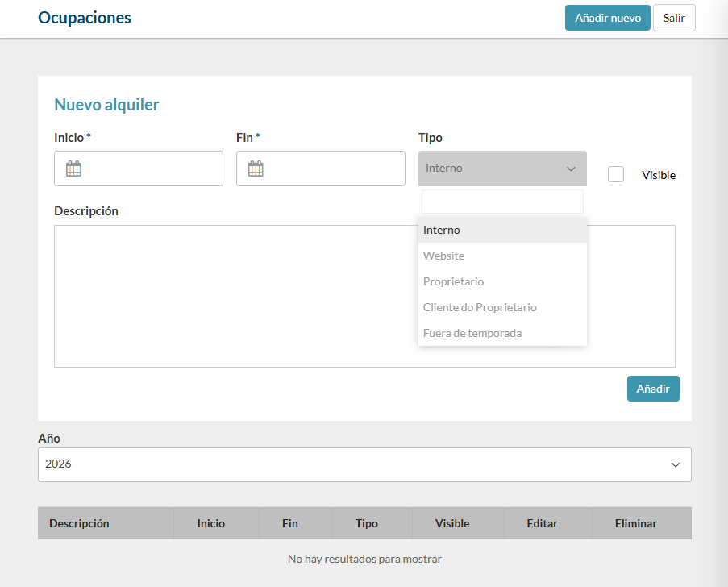Choose Fuera de temporada option
This screenshot has width=728, height=587.
click(502, 333)
